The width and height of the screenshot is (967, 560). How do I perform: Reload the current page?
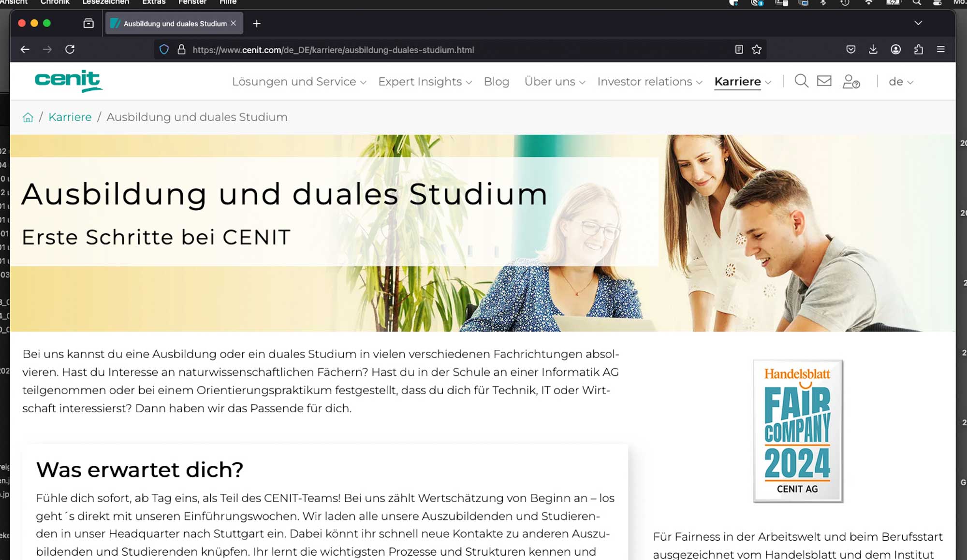point(70,50)
